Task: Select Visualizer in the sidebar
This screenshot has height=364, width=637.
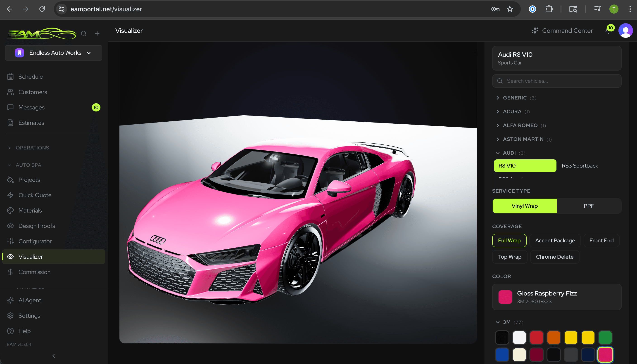Action: (x=54, y=257)
